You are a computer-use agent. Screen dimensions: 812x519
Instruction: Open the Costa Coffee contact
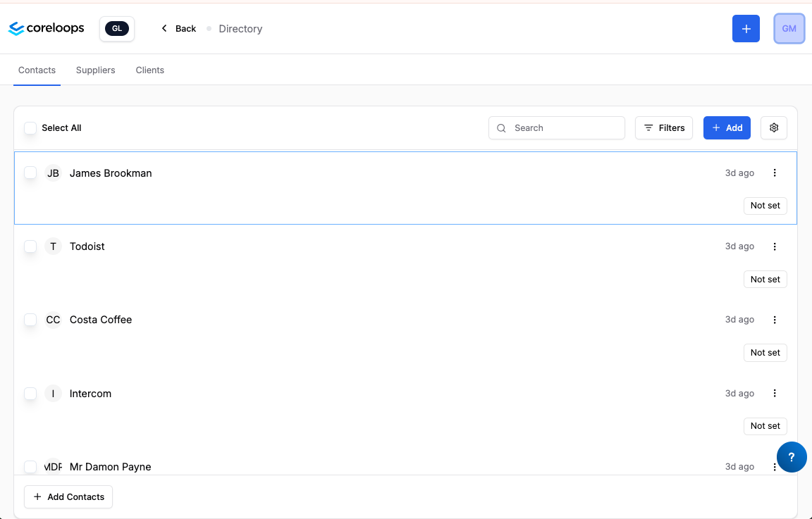[101, 320]
